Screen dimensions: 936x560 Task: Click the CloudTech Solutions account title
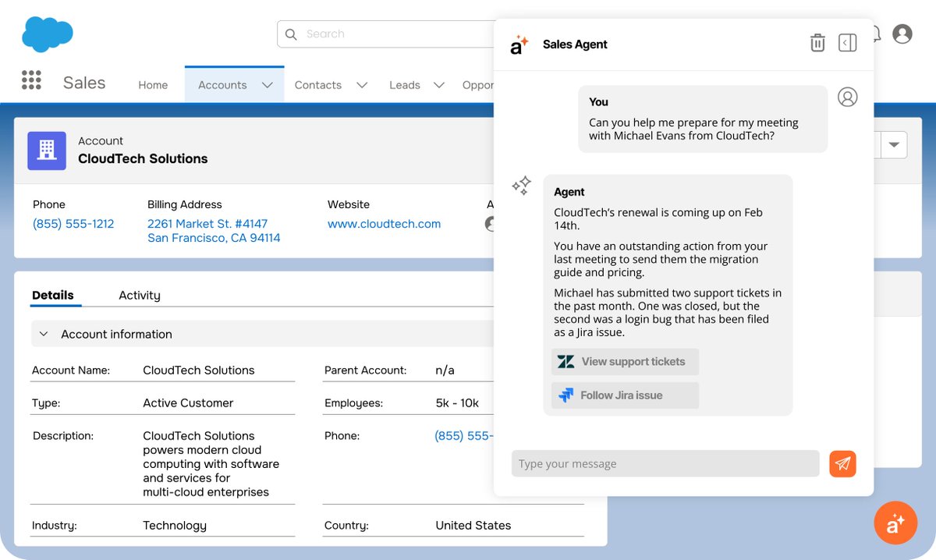coord(143,158)
